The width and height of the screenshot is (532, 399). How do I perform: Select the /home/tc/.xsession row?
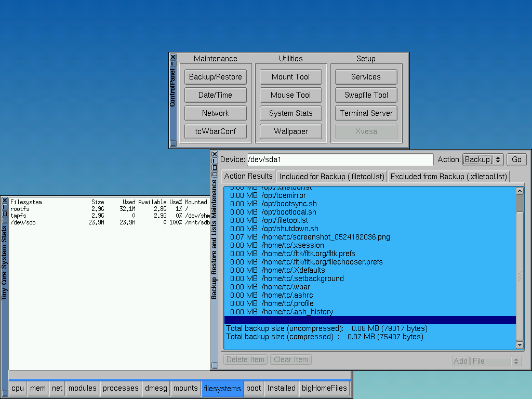[x=370, y=245]
